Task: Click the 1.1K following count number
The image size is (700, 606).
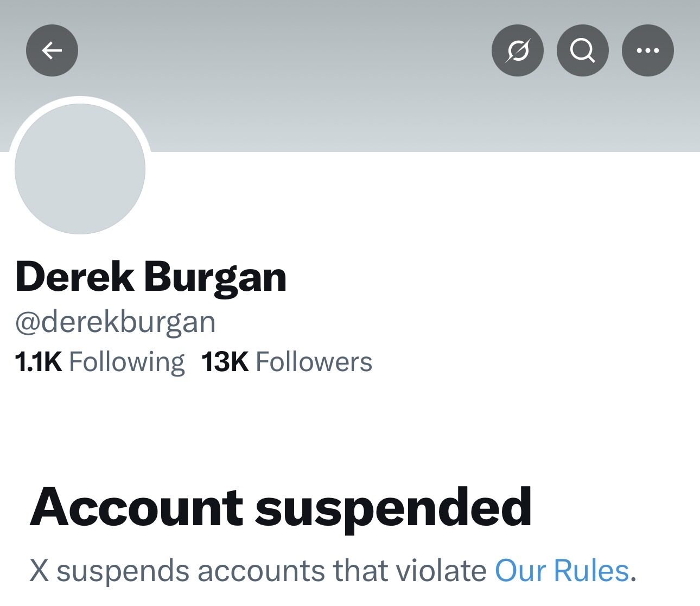Action: tap(39, 362)
